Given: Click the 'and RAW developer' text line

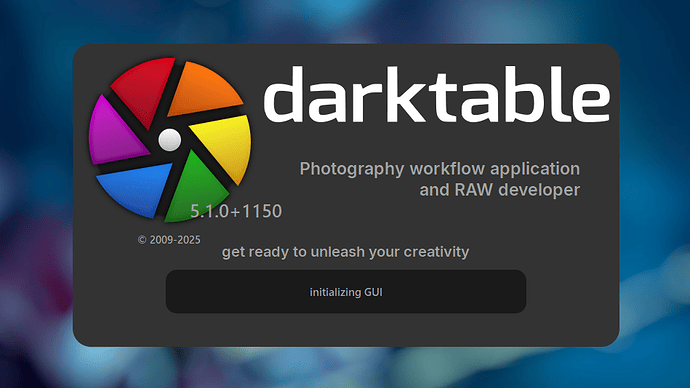Looking at the screenshot, I should [x=499, y=190].
